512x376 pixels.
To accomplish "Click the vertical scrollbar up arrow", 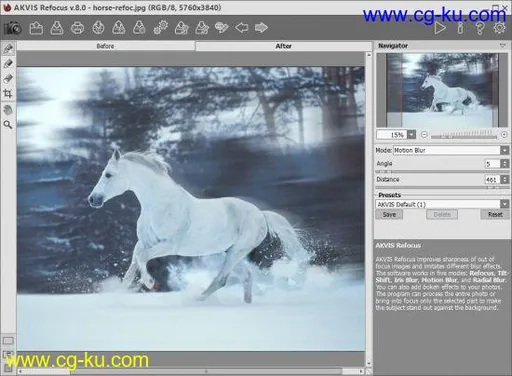I will pyautogui.click(x=369, y=55).
